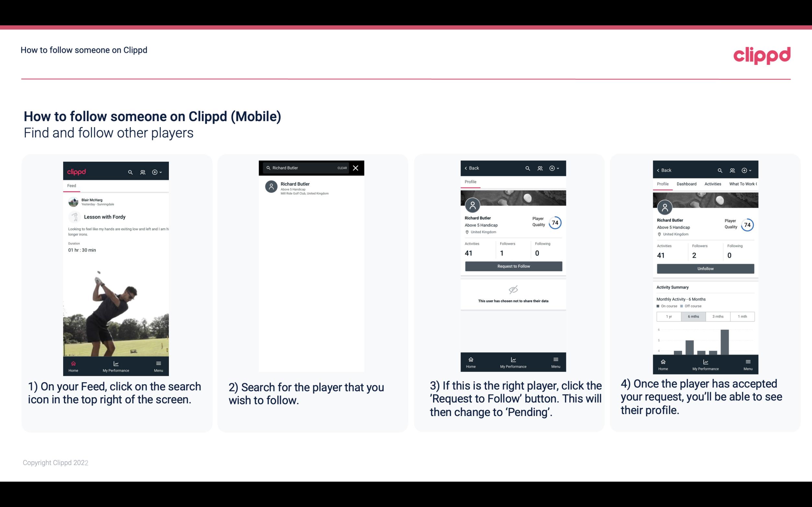This screenshot has width=812, height=507.
Task: Click the Request to Follow button
Action: click(513, 266)
